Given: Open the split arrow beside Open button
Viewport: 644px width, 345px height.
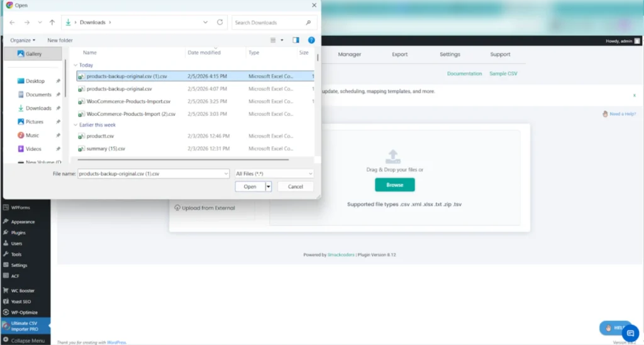Looking at the screenshot, I should pos(268,187).
